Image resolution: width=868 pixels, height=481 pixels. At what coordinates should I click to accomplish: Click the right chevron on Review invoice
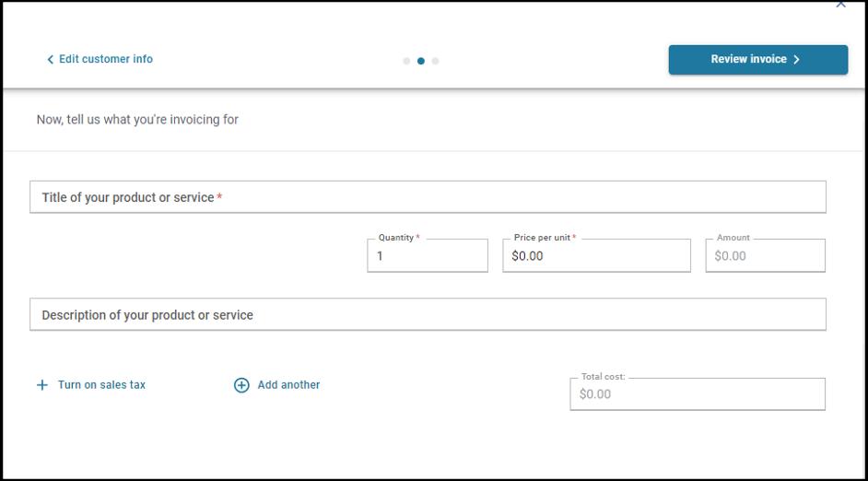pyautogui.click(x=796, y=60)
